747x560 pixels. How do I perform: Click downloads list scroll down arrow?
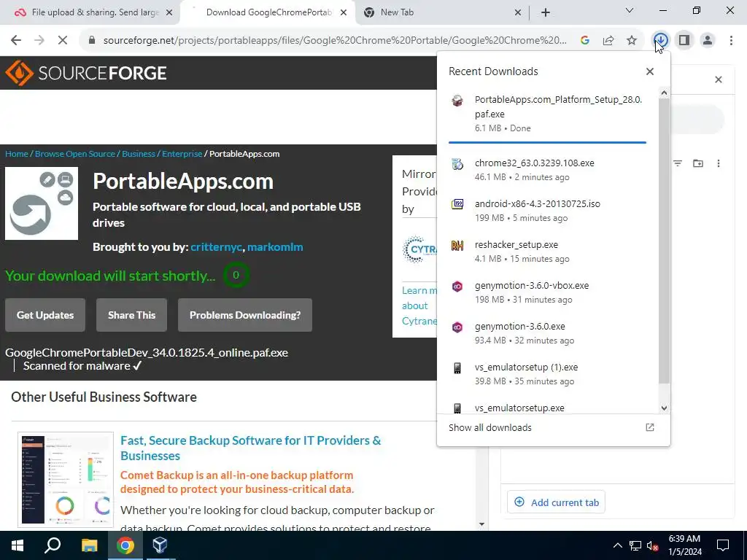point(664,408)
